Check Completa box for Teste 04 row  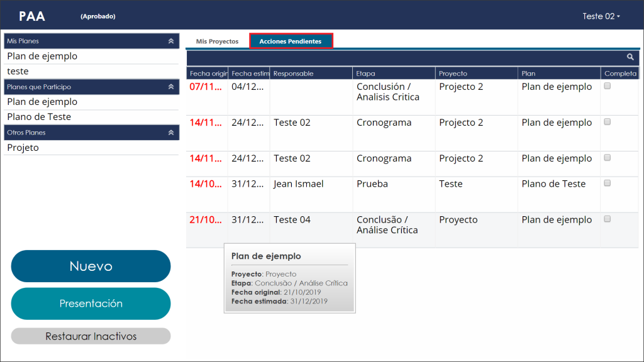[608, 219]
